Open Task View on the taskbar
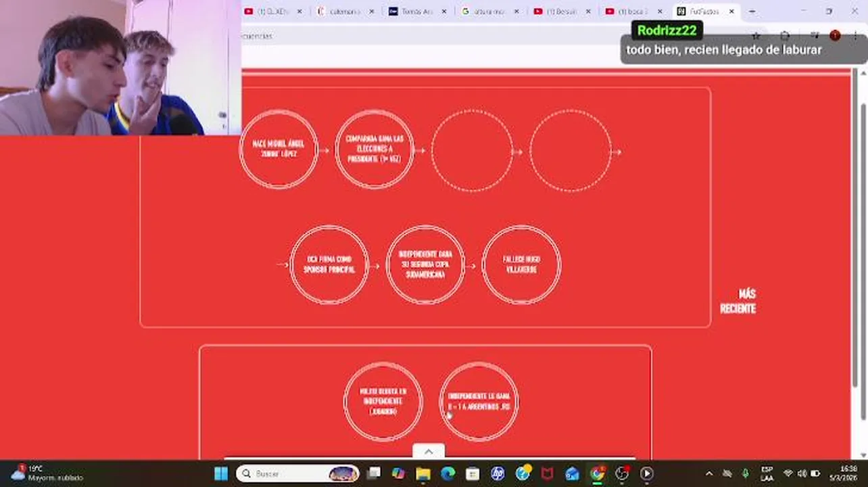Image resolution: width=868 pixels, height=487 pixels. click(x=372, y=473)
